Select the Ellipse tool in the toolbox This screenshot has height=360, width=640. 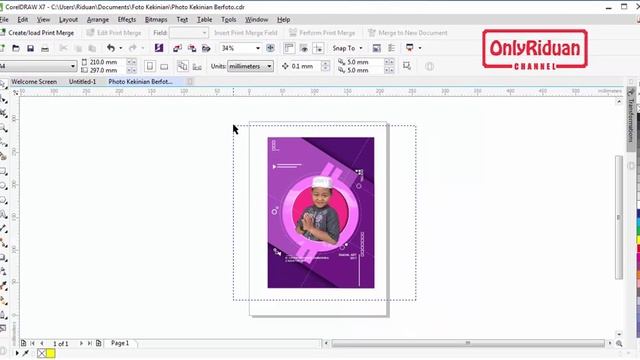(3, 186)
